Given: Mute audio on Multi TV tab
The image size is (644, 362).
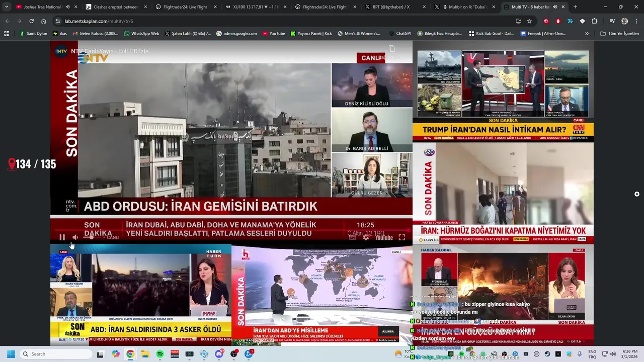Looking at the screenshot, I should point(554,7).
